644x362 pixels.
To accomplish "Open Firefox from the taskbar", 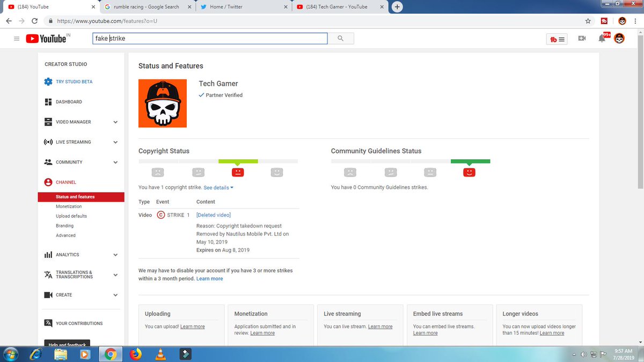I will [135, 354].
